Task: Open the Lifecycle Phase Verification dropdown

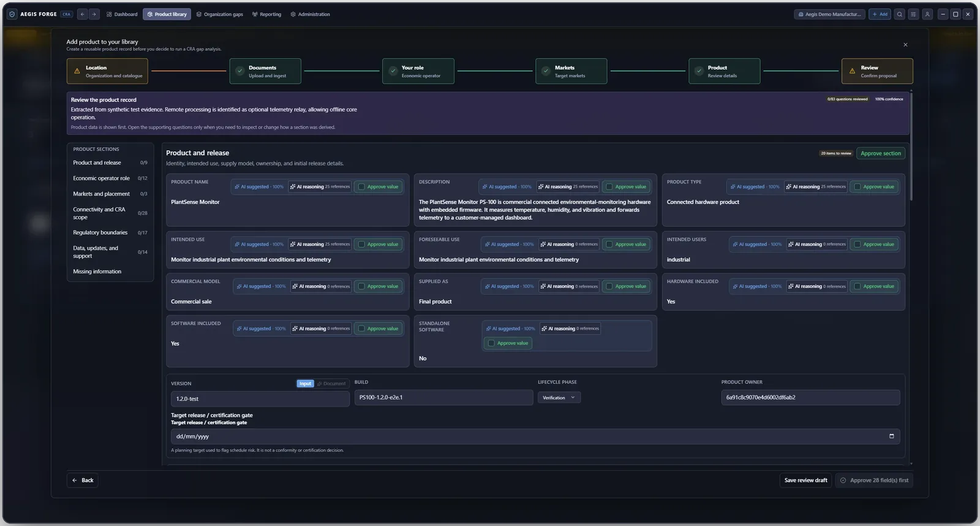Action: coord(559,398)
